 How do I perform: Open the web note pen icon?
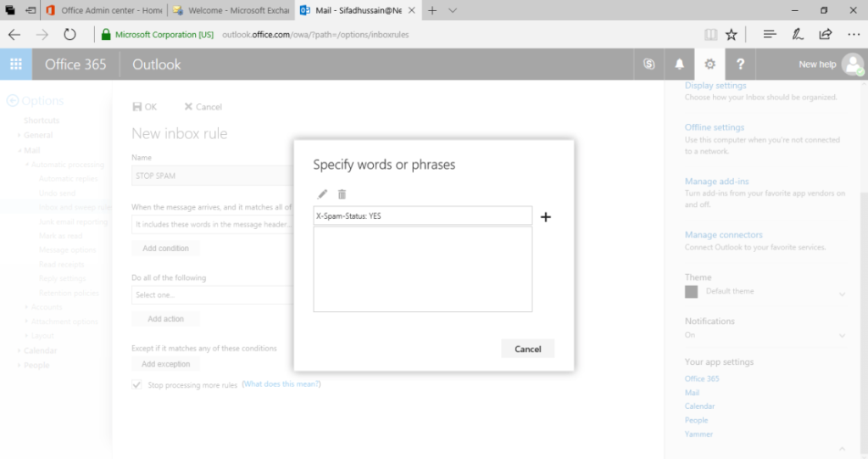tap(797, 35)
